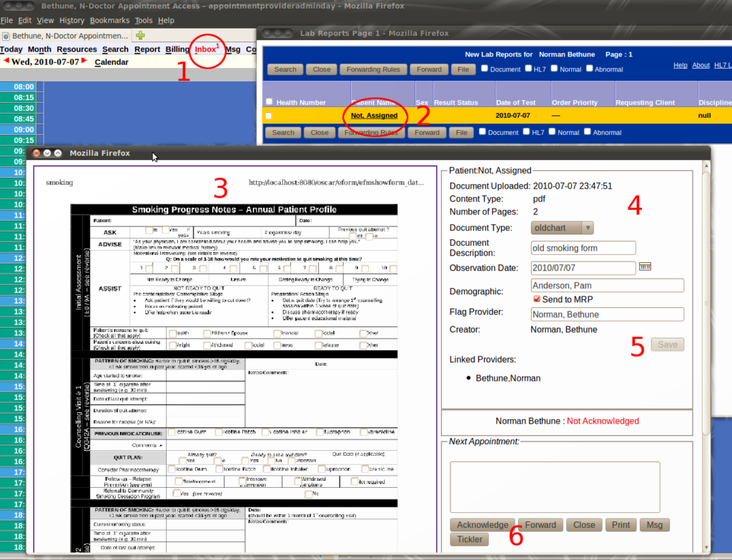Switch to the Bethune, N-Doctor Appointment tab
Viewport: 732px width, 560px height.
(66, 36)
